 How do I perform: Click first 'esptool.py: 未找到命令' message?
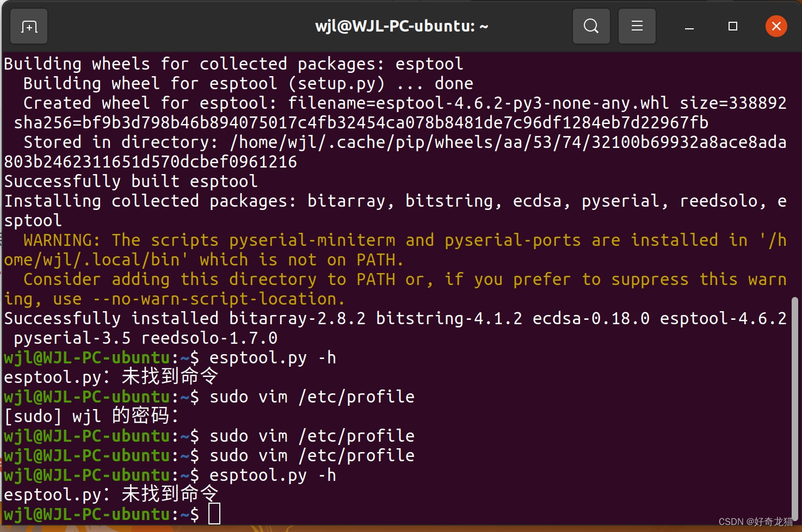click(x=111, y=377)
